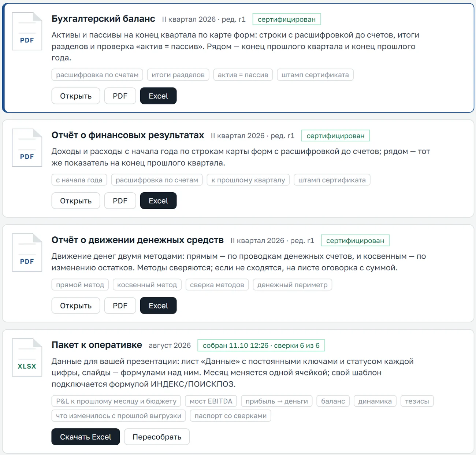Select «расшифровка по счетам» tag under Отчёт о финансовых результатах
Image resolution: width=476 pixels, height=455 pixels.
pos(157,180)
